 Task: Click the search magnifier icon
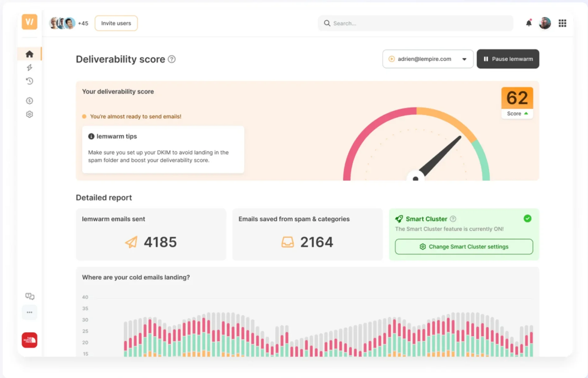(x=327, y=23)
